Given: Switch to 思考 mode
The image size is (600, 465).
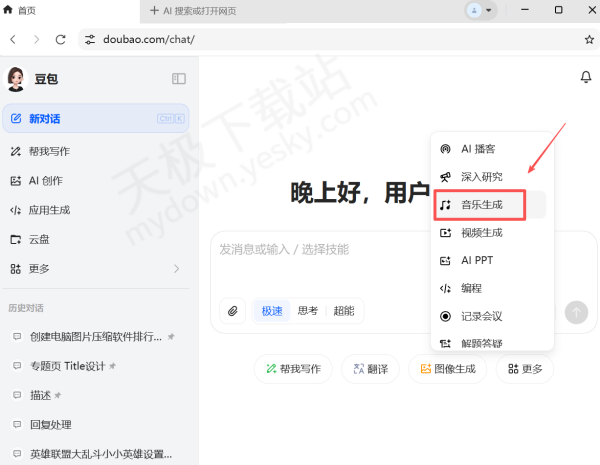Looking at the screenshot, I should point(307,311).
